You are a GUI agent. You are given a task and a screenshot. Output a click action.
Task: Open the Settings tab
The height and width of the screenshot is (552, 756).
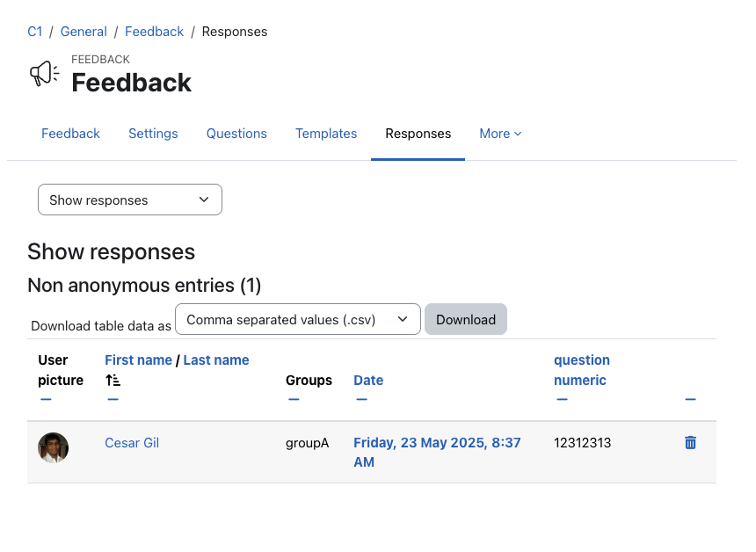click(x=153, y=134)
